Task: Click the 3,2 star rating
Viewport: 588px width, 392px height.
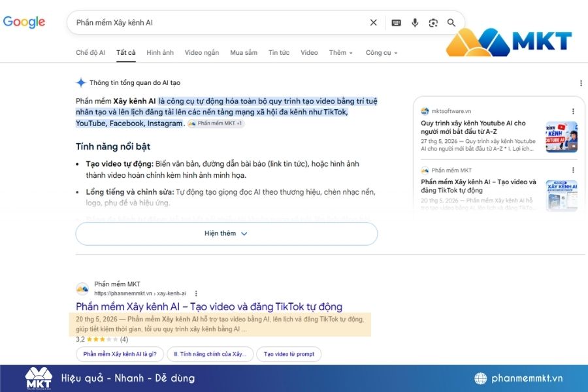Action: 102,340
